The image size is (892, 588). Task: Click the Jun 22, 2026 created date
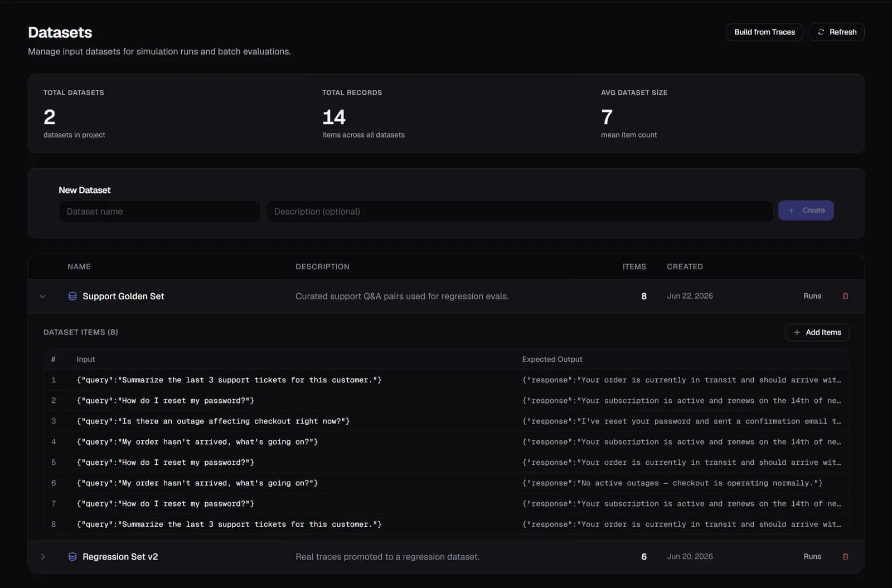690,296
